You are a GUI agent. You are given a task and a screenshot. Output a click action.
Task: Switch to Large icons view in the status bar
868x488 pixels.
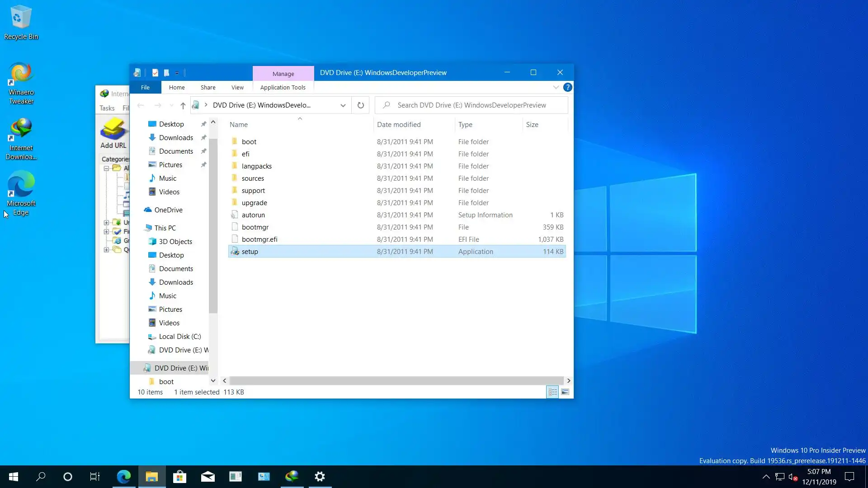(x=565, y=392)
